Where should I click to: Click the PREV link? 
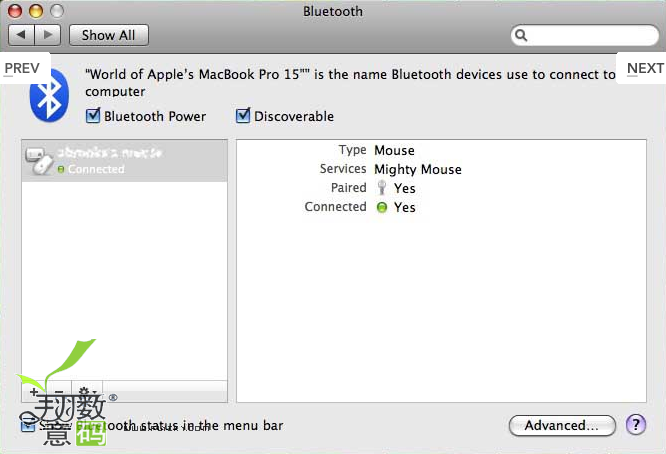coord(22,68)
